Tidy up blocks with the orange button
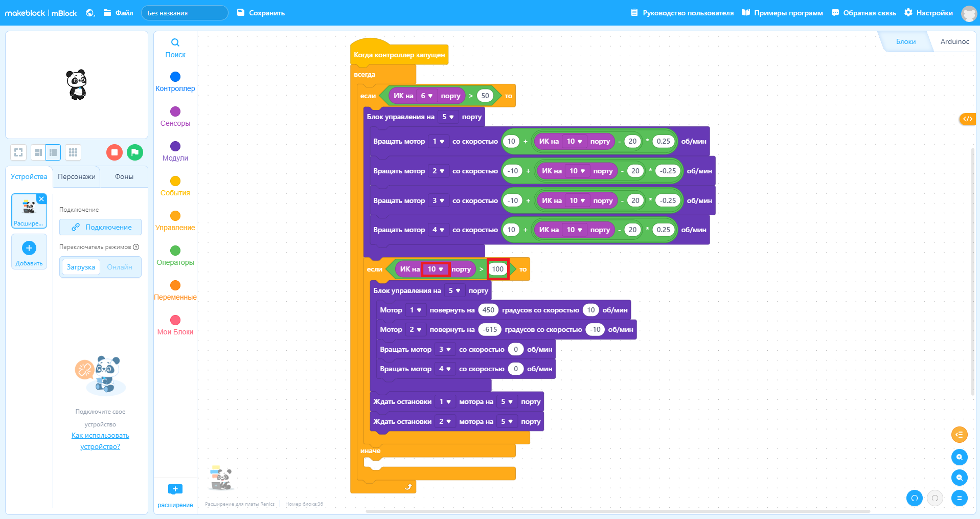 960,435
